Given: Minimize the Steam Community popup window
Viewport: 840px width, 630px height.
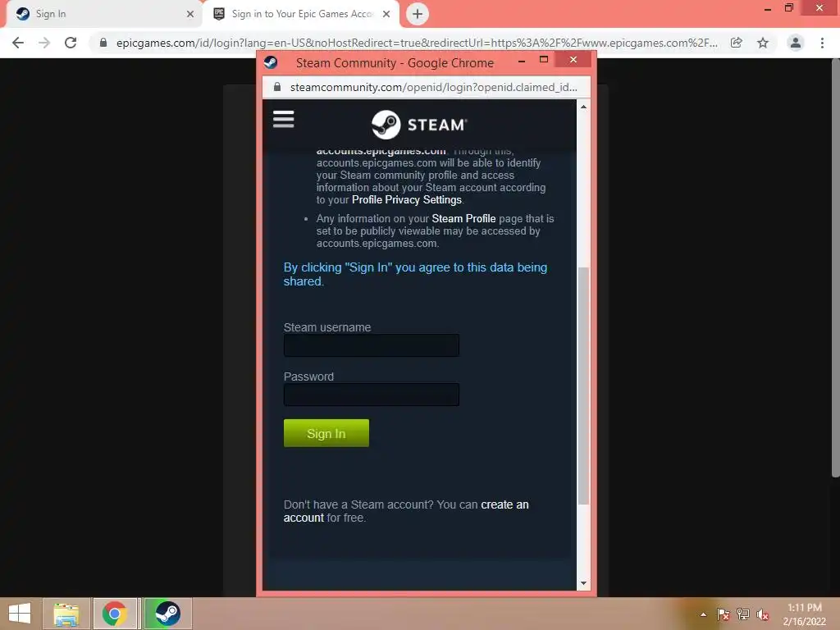Looking at the screenshot, I should [521, 62].
